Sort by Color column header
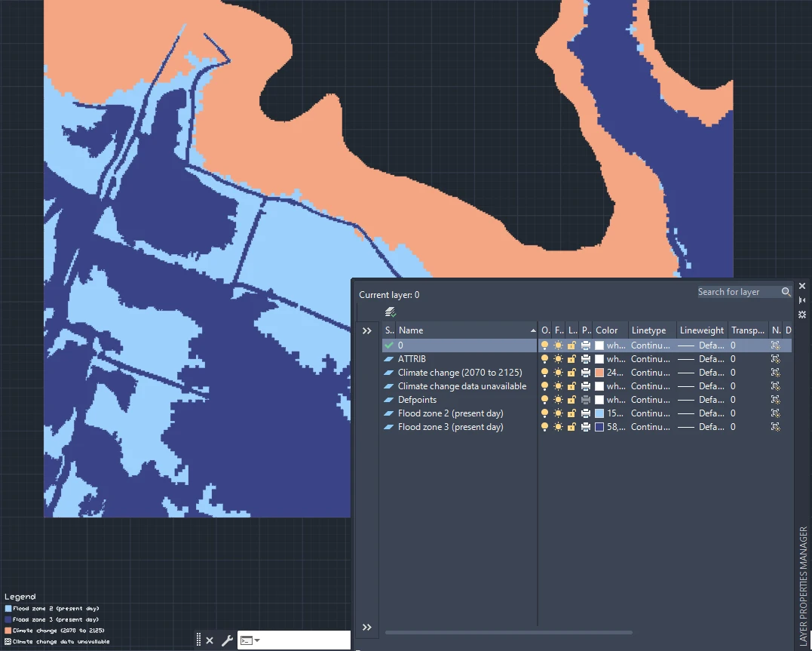The width and height of the screenshot is (812, 651). point(609,330)
